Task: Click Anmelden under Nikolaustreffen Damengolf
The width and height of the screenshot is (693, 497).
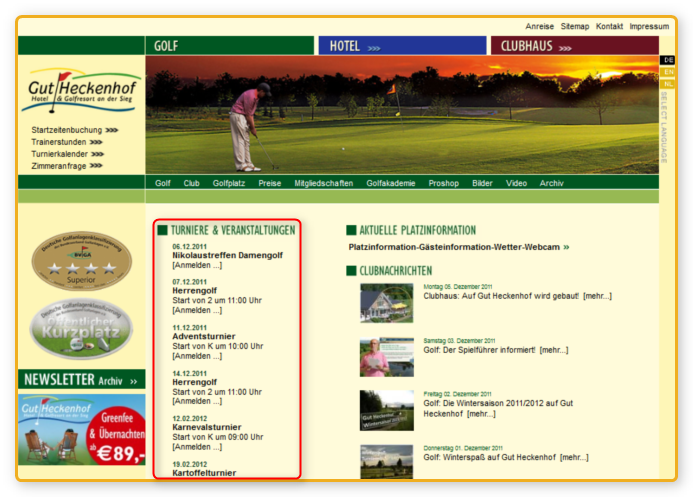Action: click(197, 265)
